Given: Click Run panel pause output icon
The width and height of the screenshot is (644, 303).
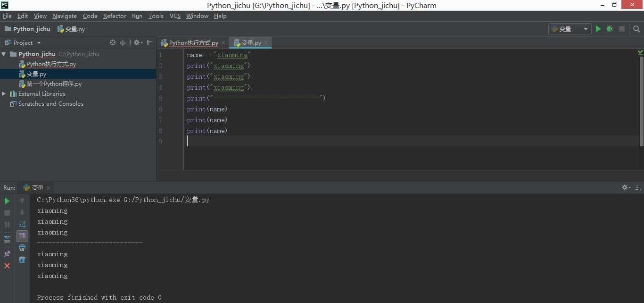Looking at the screenshot, I should (7, 225).
